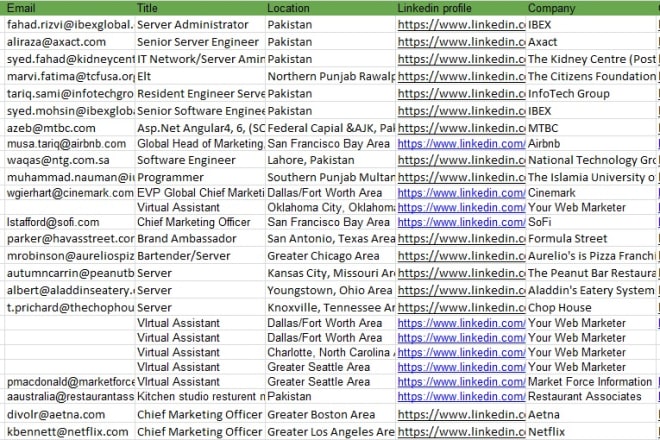660x440 pixels.
Task: Select the kbennett@netflix.com email cell
Action: [69, 432]
